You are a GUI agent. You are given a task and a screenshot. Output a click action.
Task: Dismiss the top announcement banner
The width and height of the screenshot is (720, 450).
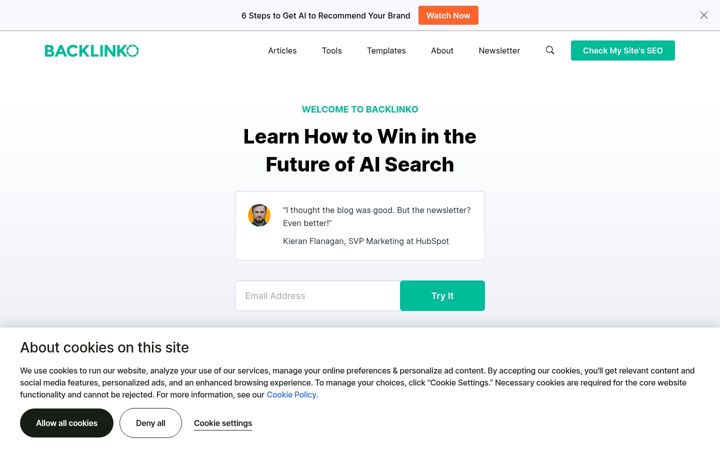(x=703, y=15)
